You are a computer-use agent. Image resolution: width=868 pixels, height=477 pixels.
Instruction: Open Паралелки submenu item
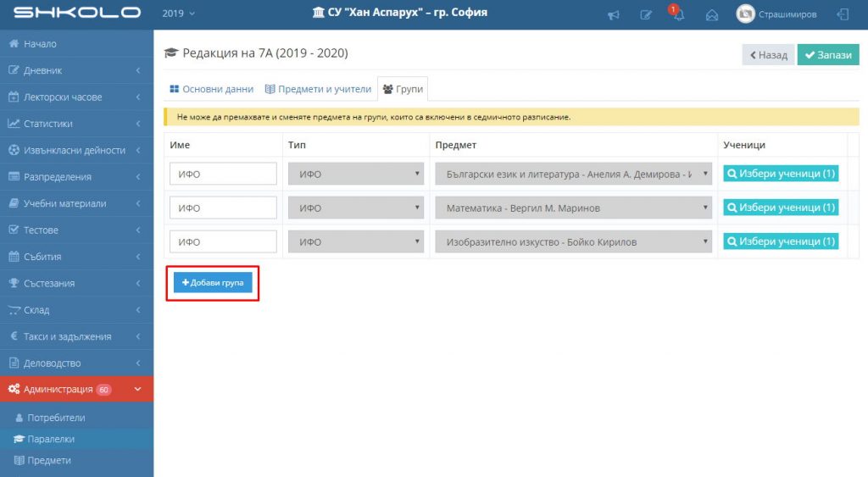[76, 439]
